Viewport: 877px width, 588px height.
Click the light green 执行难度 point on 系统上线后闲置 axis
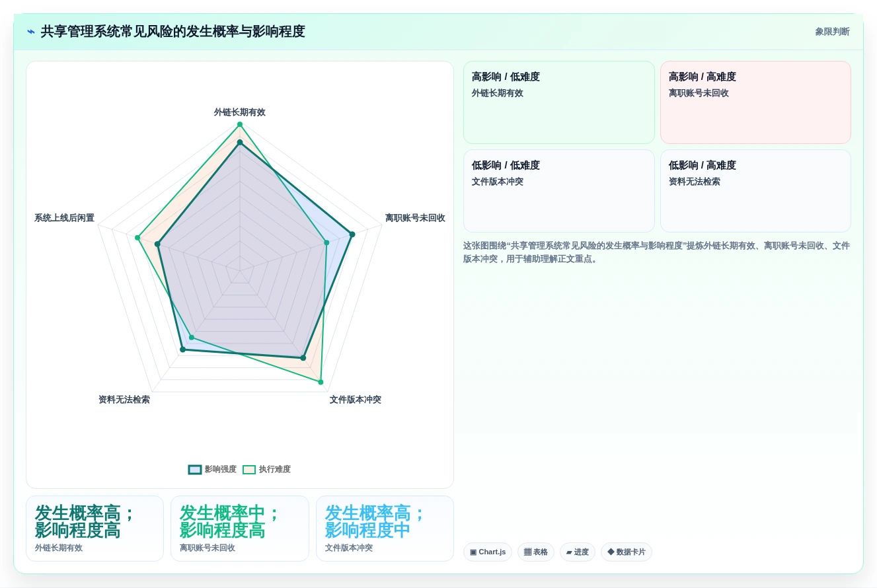coord(137,238)
